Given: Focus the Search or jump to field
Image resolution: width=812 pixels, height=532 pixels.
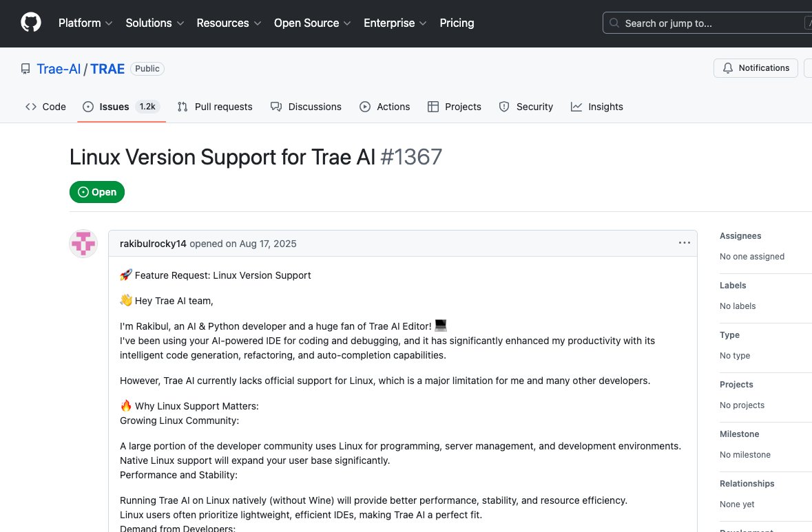Looking at the screenshot, I should 707,23.
